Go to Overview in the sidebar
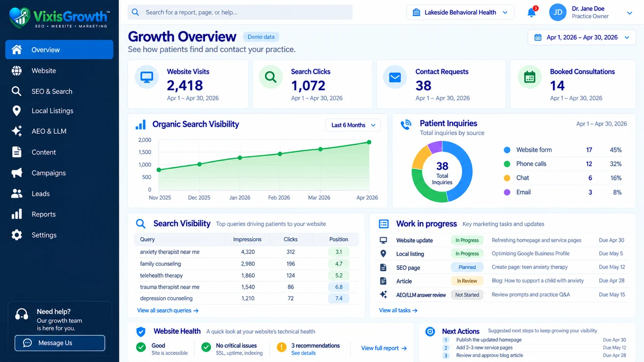 (59, 50)
